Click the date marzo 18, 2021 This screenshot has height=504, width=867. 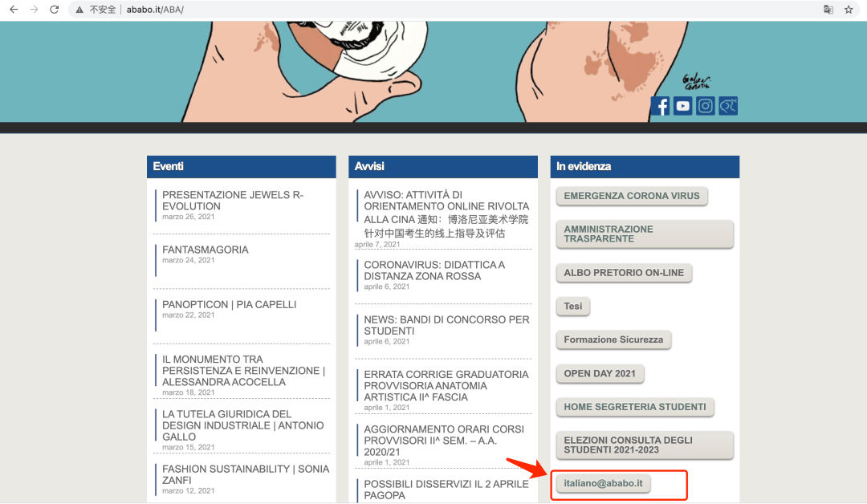[x=188, y=392]
